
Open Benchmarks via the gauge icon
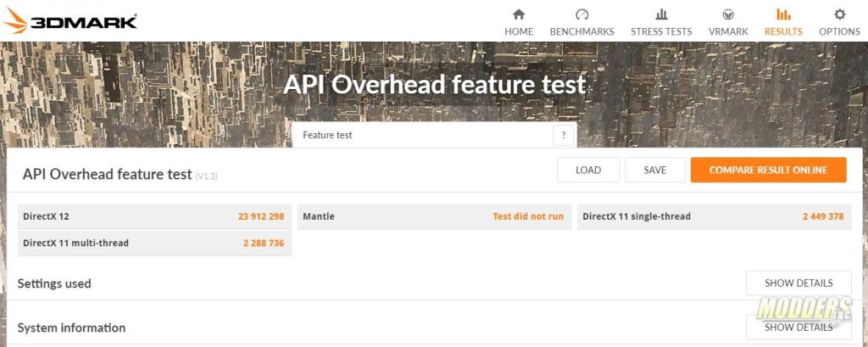581,14
